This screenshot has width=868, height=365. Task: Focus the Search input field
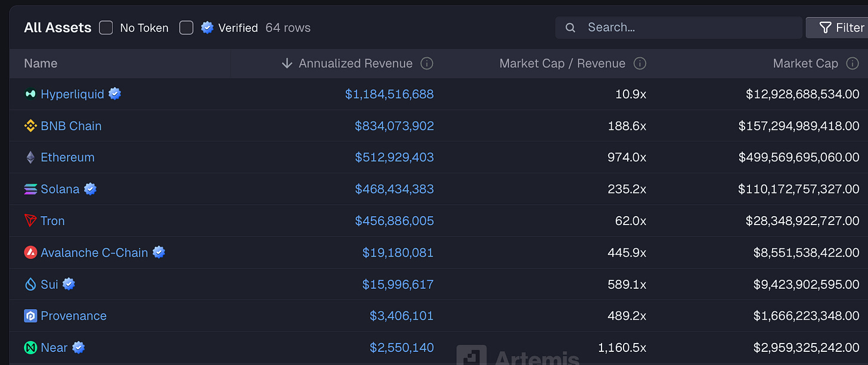tap(678, 27)
